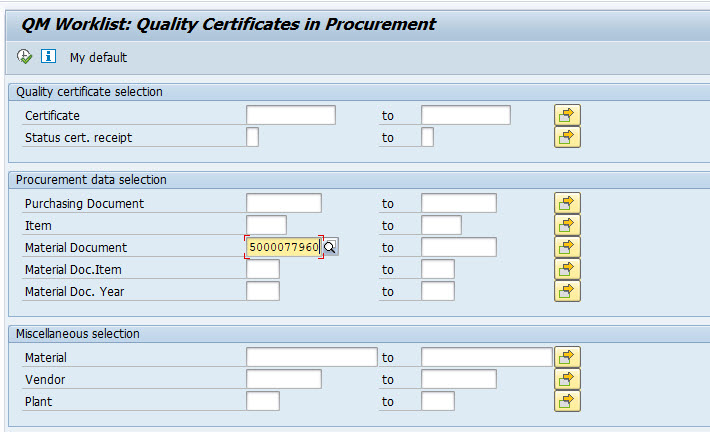Open multiple selection for Item row
Viewport: 710px width, 432px height.
click(567, 225)
